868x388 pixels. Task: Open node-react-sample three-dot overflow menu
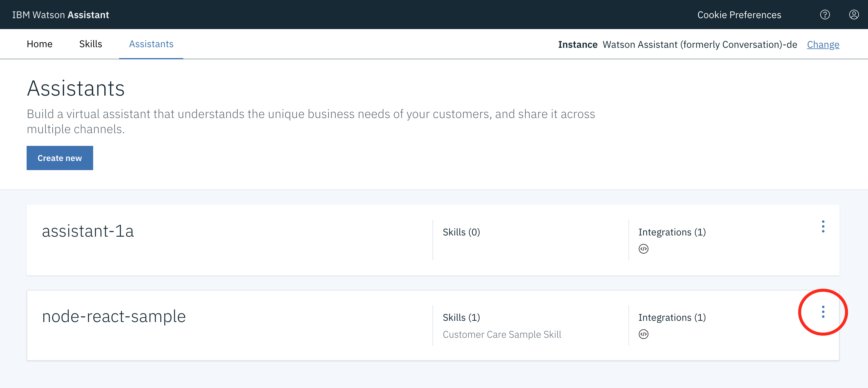pos(823,312)
